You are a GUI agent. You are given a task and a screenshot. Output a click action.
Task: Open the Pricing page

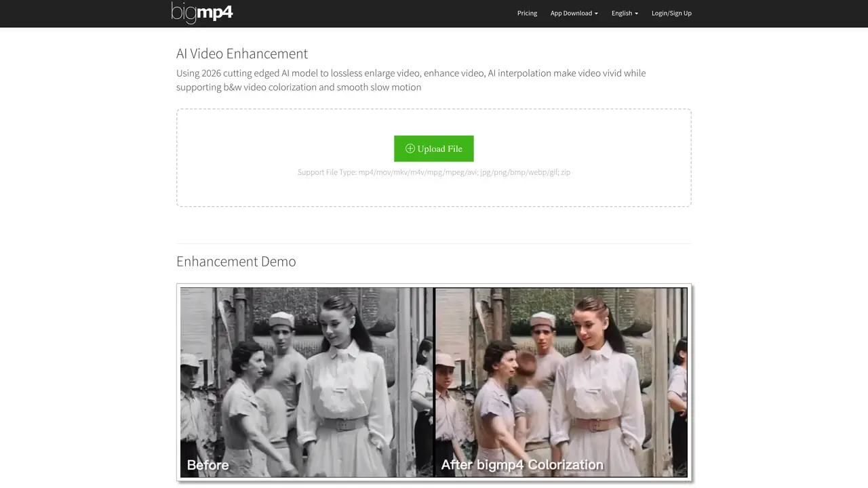[527, 13]
